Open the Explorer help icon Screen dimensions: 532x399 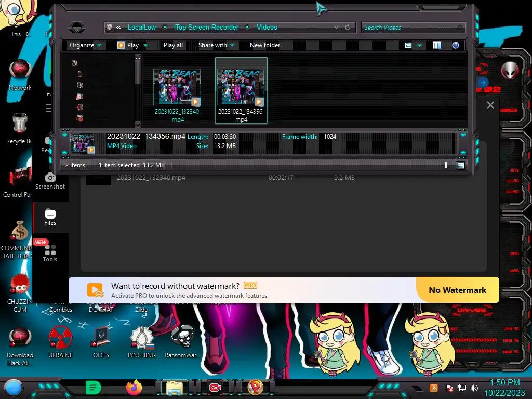coord(455,45)
